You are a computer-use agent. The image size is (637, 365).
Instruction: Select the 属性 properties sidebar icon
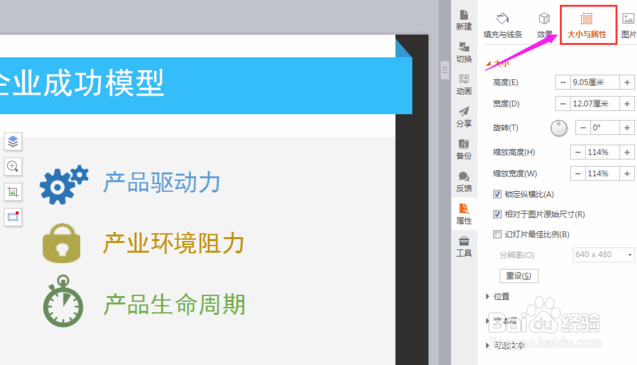click(x=464, y=214)
